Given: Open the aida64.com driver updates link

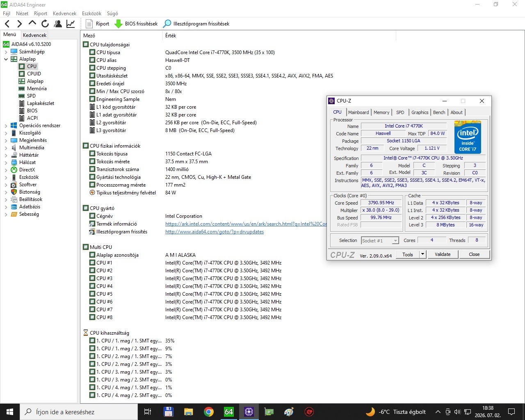Looking at the screenshot, I should coord(214,232).
